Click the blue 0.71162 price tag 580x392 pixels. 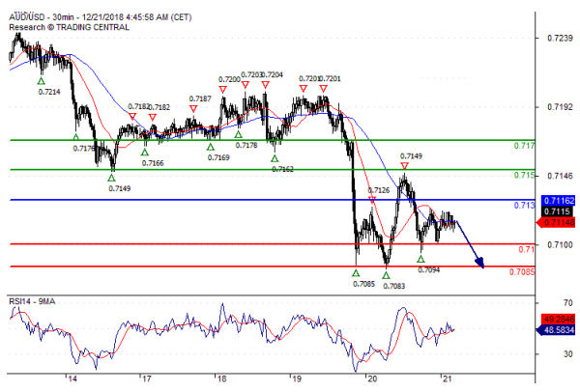[559, 200]
